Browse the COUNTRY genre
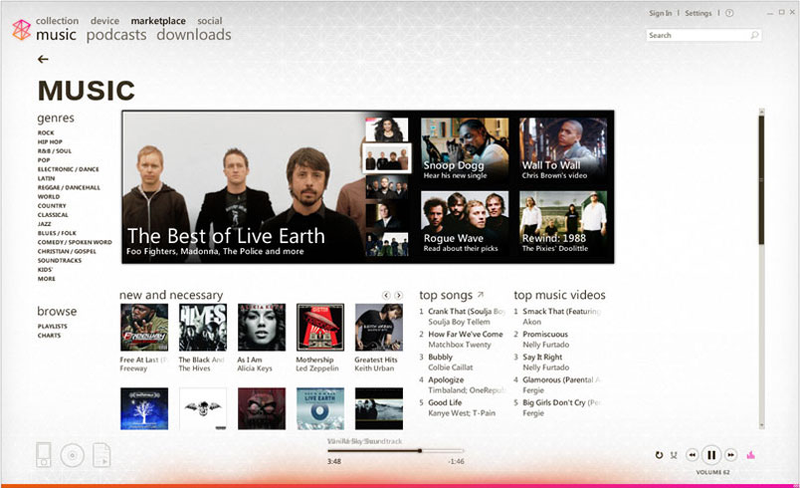Image resolution: width=800 pixels, height=488 pixels. coord(52,206)
